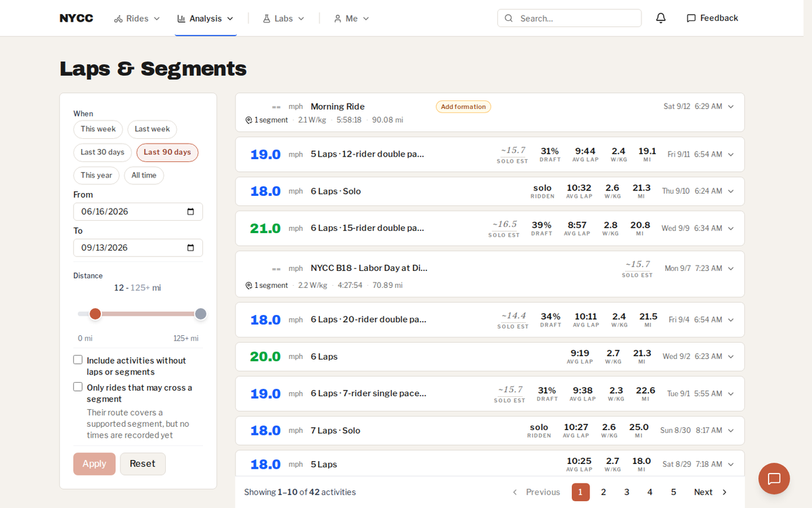Expand the Thu 9/10 6 Laps Solo row
The image size is (812, 508).
(731, 191)
